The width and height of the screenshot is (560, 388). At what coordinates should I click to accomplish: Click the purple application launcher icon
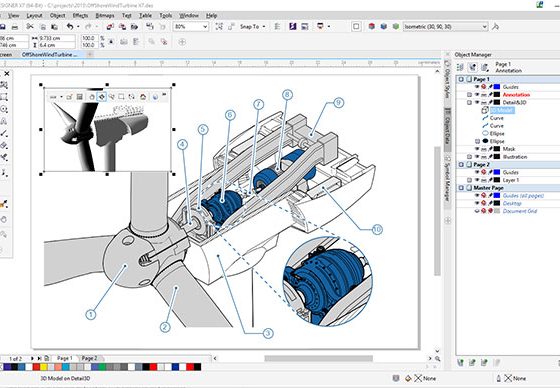pyautogui.click(x=293, y=26)
